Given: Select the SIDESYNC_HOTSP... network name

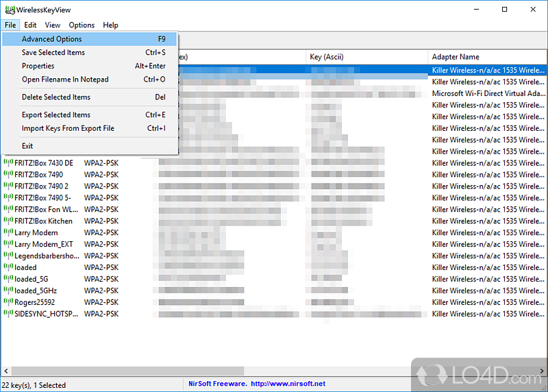Looking at the screenshot, I should coord(46,314).
